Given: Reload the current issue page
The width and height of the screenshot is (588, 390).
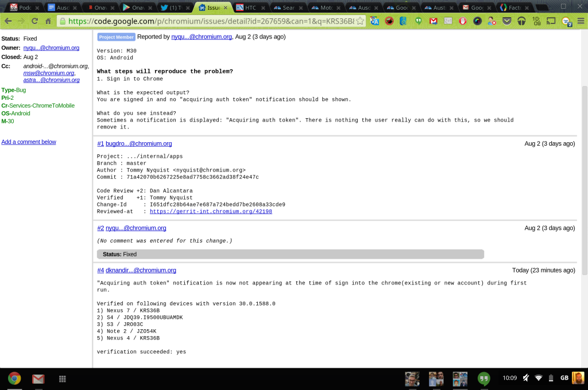Looking at the screenshot, I should [x=34, y=21].
